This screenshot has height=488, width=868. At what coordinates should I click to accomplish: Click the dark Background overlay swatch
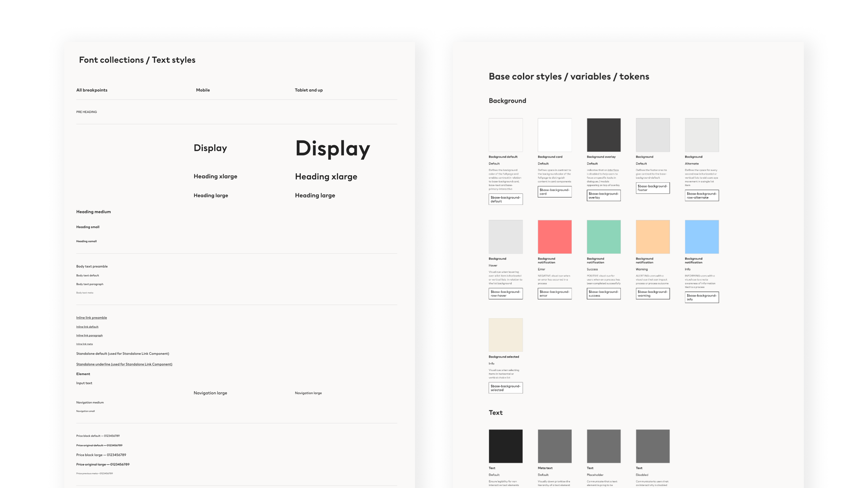click(x=603, y=135)
